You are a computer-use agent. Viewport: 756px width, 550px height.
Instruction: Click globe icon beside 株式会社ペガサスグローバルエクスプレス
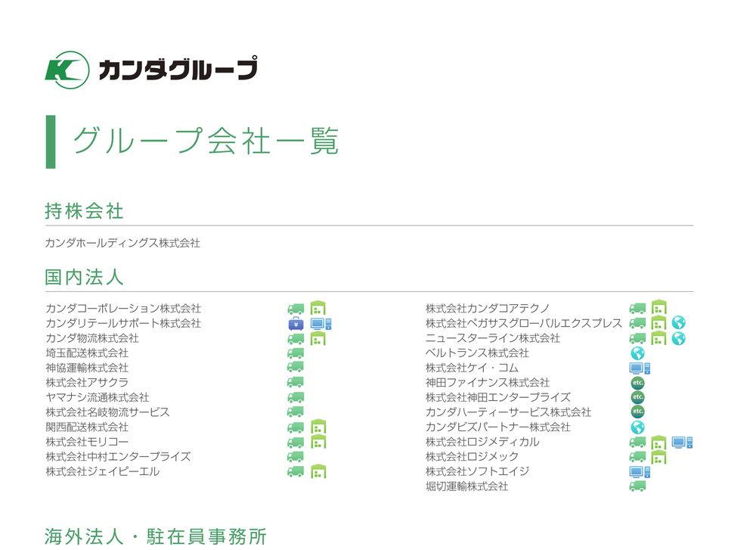(x=679, y=323)
